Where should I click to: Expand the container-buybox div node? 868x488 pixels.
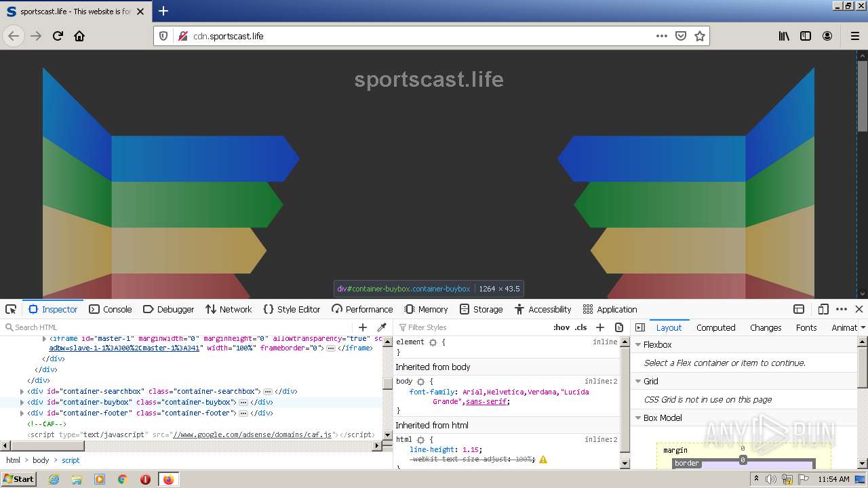pyautogui.click(x=22, y=403)
